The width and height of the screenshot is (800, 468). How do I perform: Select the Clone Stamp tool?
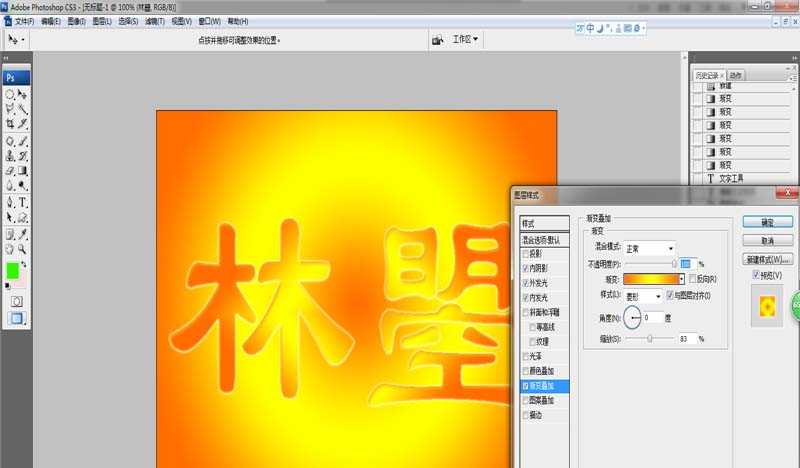pyautogui.click(x=10, y=155)
